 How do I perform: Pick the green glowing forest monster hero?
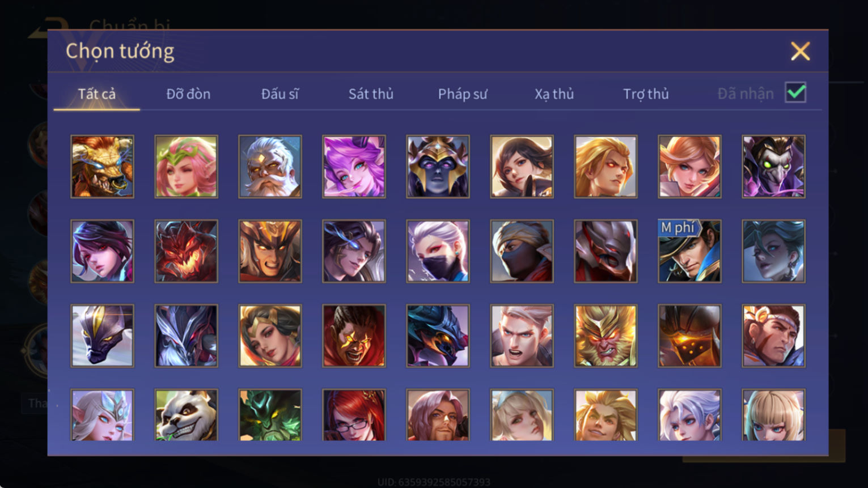[270, 415]
